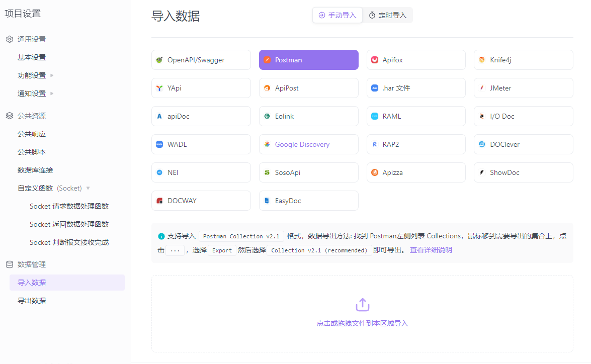The height and width of the screenshot is (364, 591).
Task: Click the upload arrow icon
Action: (x=363, y=305)
